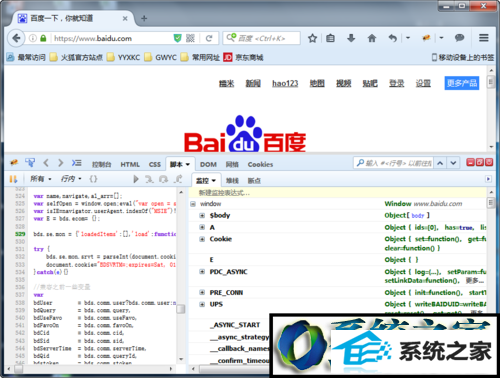Click the Firebug line search field

point(393,163)
